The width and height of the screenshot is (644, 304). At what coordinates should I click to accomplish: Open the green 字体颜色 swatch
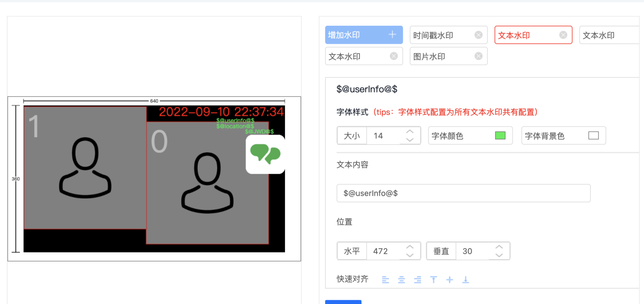[500, 135]
